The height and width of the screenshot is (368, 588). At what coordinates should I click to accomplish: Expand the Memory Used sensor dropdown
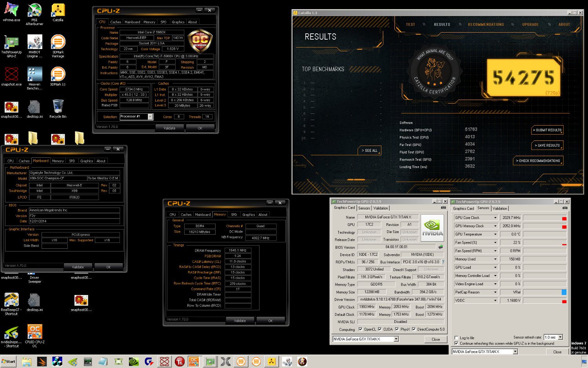tap(495, 259)
